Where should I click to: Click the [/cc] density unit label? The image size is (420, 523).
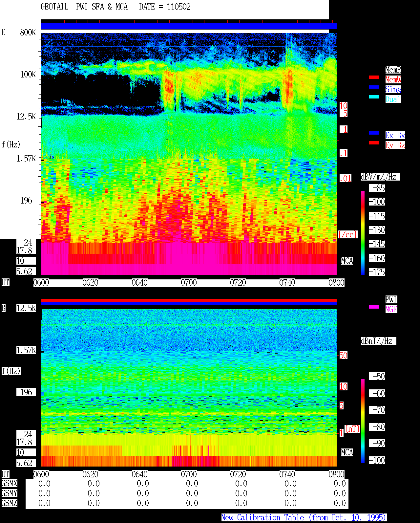pyautogui.click(x=348, y=234)
